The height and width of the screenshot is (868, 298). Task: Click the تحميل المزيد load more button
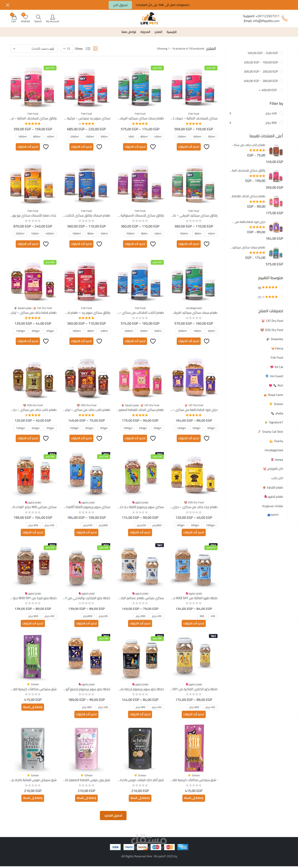point(113,815)
